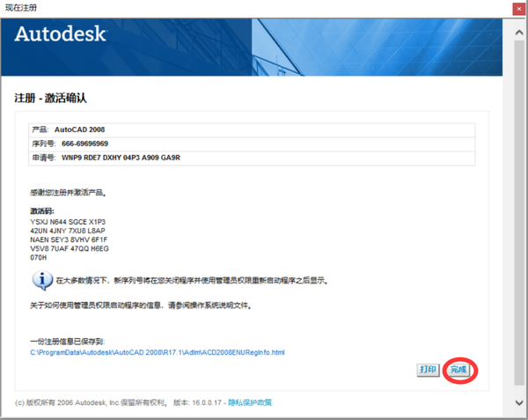Image resolution: width=528 pixels, height=420 pixels.
Task: Open the 隐私保护政策 privacy policy link
Action: pyautogui.click(x=250, y=402)
